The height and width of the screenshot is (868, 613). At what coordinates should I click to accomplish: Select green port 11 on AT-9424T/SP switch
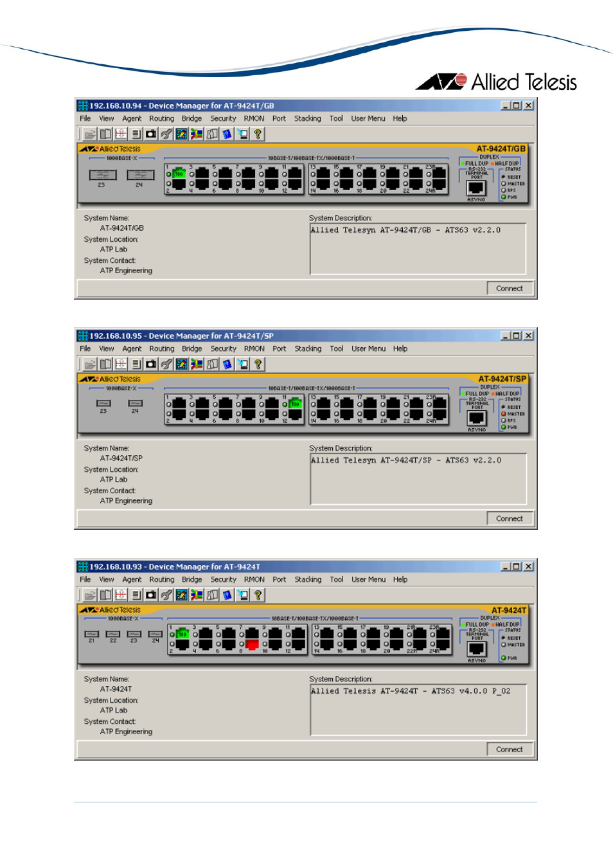click(x=296, y=404)
